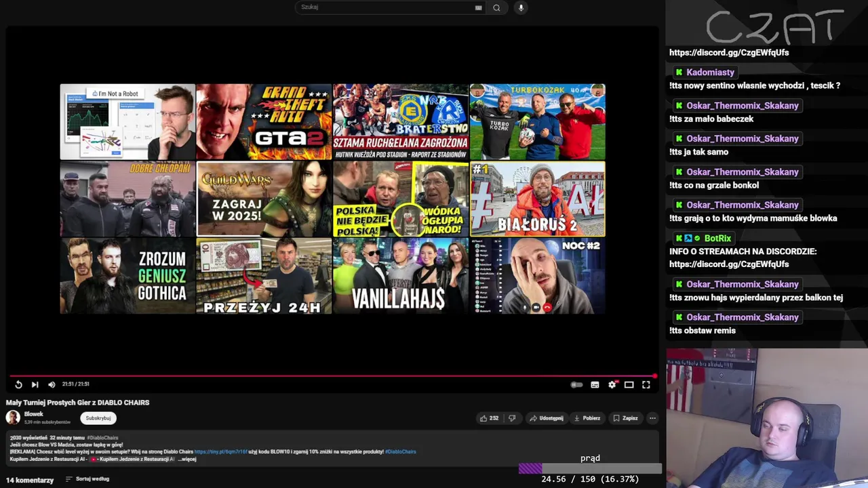Open the Białoruś 2 video thumbnail
868x488 pixels.
tap(537, 199)
